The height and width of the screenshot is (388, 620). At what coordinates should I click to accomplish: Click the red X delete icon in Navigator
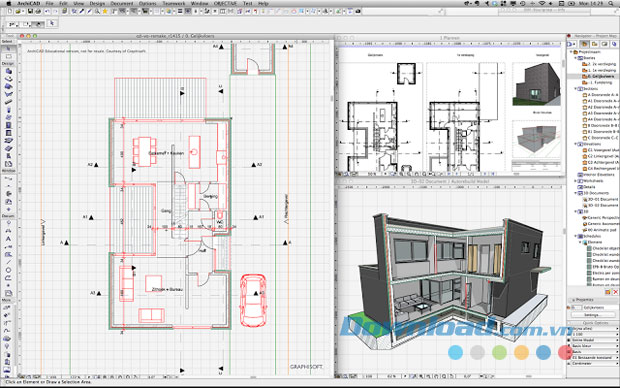615,292
